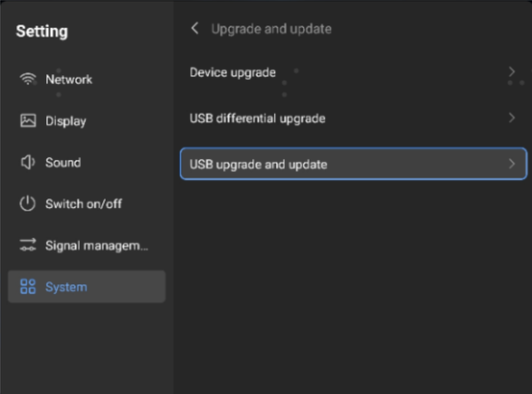Click the Setting heading text
Viewport: 532px width, 394px height.
(x=42, y=31)
